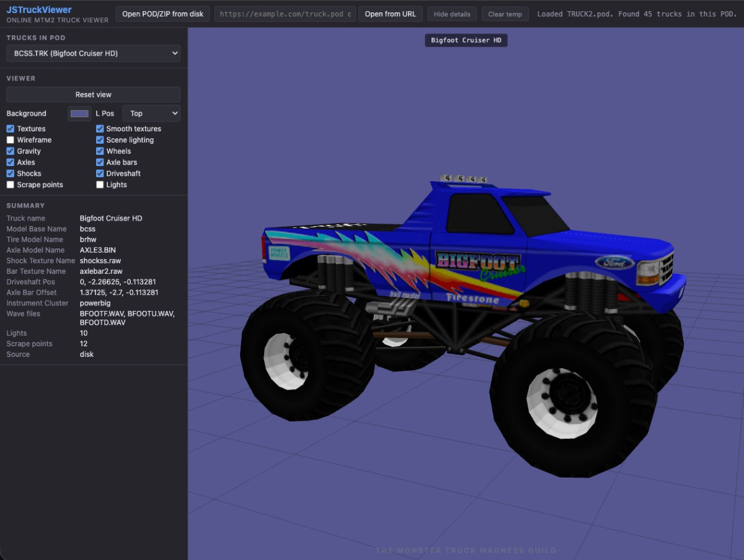The image size is (744, 560).
Task: Click the Firestone decal on truck
Action: click(x=473, y=299)
